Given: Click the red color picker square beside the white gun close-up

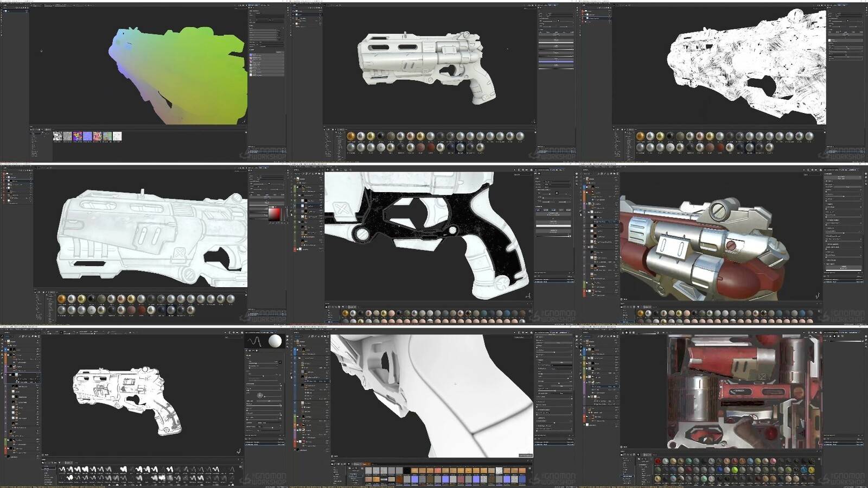Looking at the screenshot, I should (274, 213).
